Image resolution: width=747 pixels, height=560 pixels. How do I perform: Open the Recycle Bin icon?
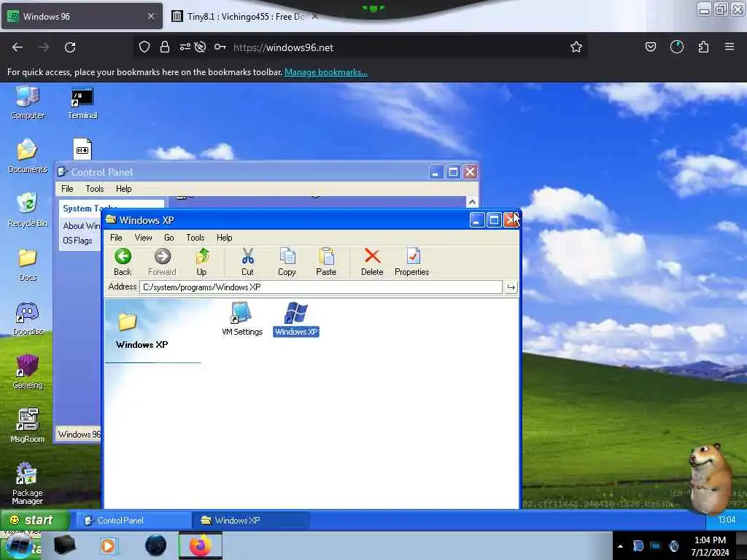coord(28,210)
